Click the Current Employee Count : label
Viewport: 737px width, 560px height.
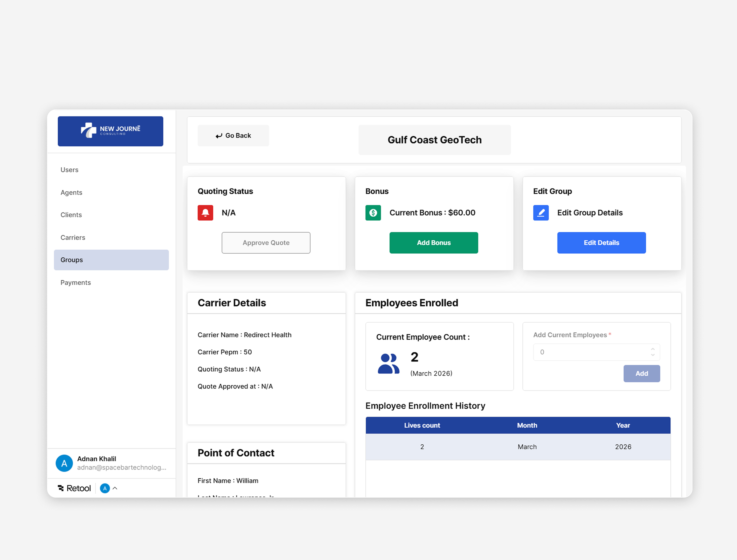[423, 337]
